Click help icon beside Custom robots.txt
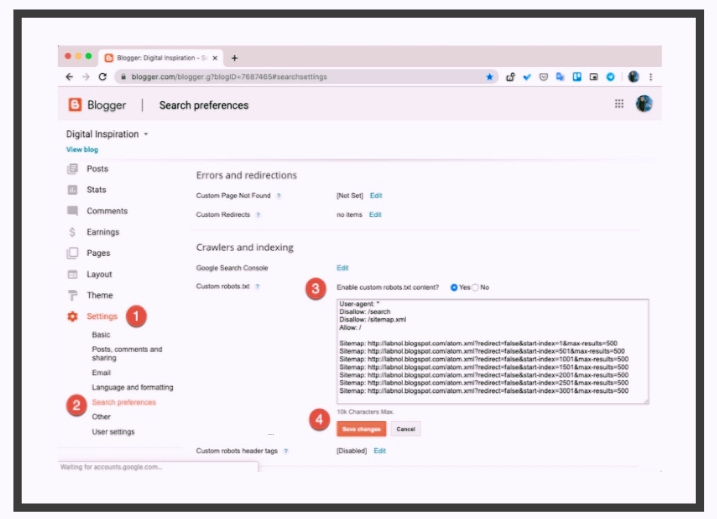Image resolution: width=717 pixels, height=519 pixels. click(x=257, y=287)
